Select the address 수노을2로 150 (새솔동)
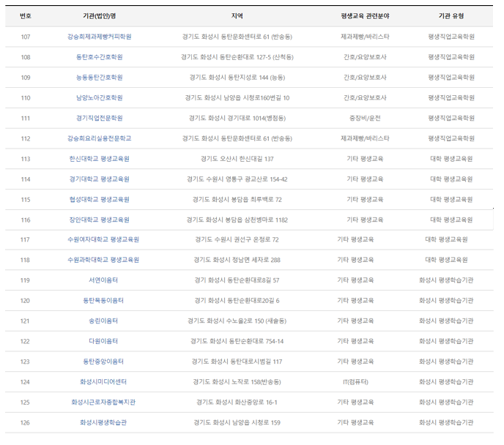504x445 pixels. [256, 321]
